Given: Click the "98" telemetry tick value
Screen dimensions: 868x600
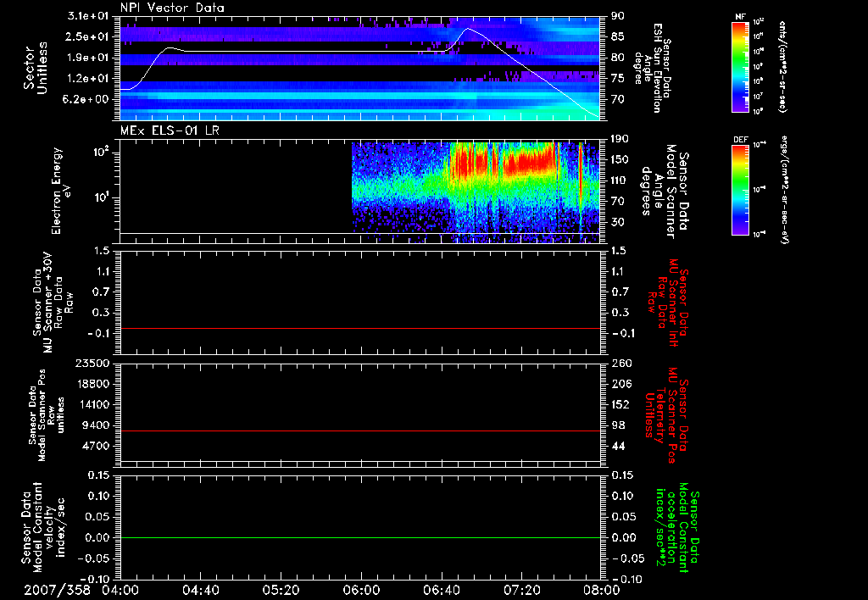Looking at the screenshot, I should tap(617, 425).
